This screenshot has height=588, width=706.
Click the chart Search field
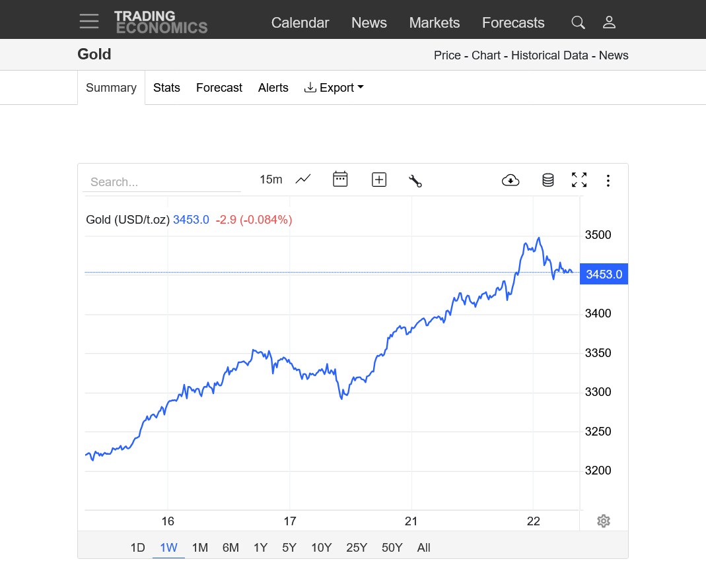(x=162, y=182)
